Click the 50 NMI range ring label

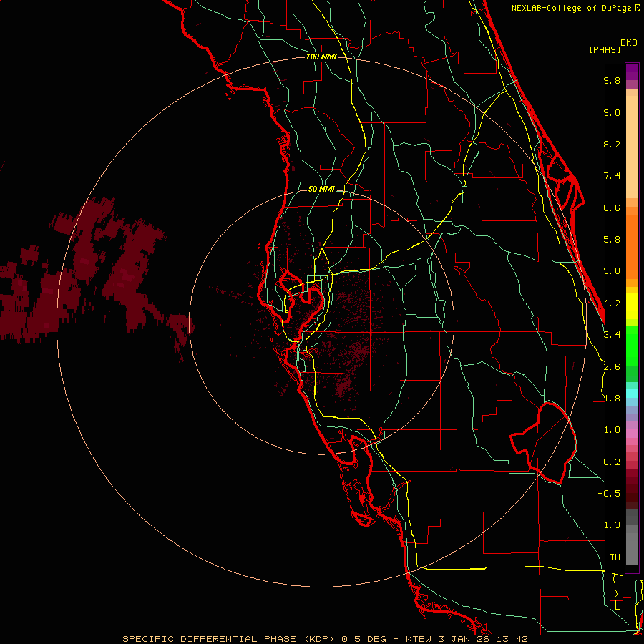click(321, 189)
